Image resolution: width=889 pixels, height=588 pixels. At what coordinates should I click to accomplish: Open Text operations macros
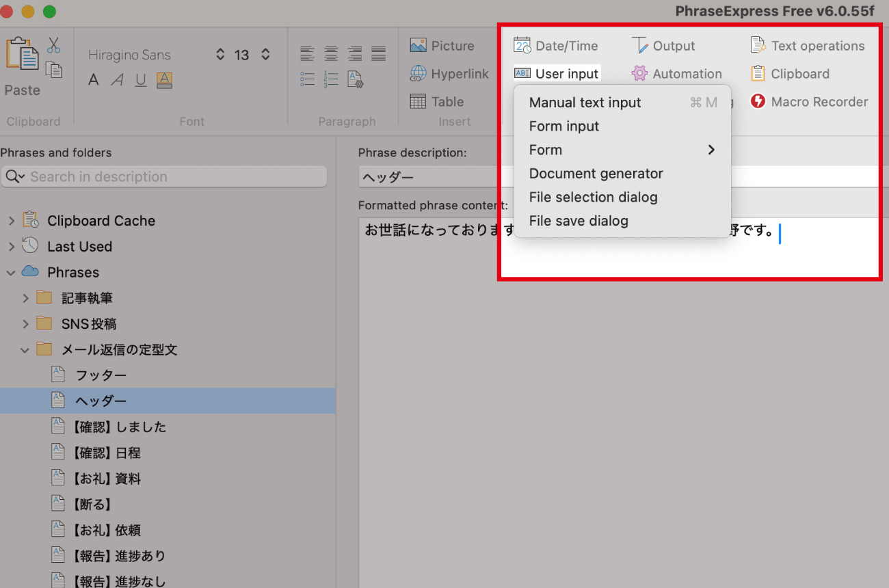[807, 46]
